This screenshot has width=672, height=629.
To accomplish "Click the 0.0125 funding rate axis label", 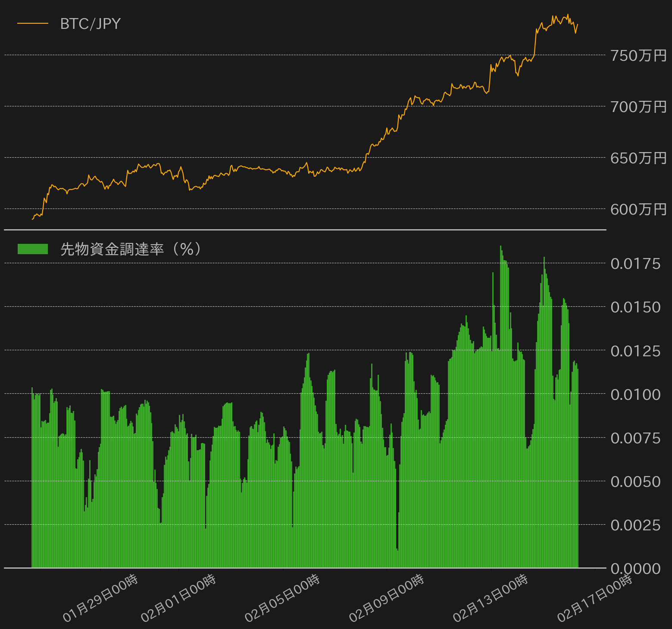I will click(635, 351).
